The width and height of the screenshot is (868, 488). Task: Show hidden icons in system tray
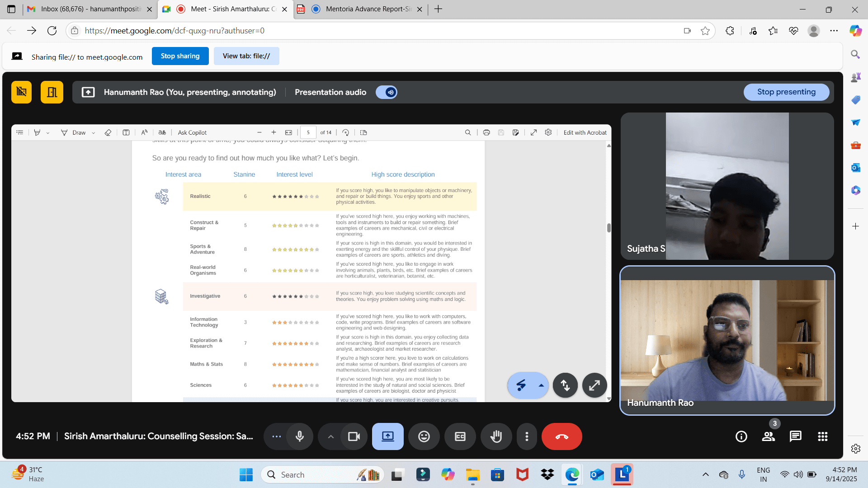[705, 474]
